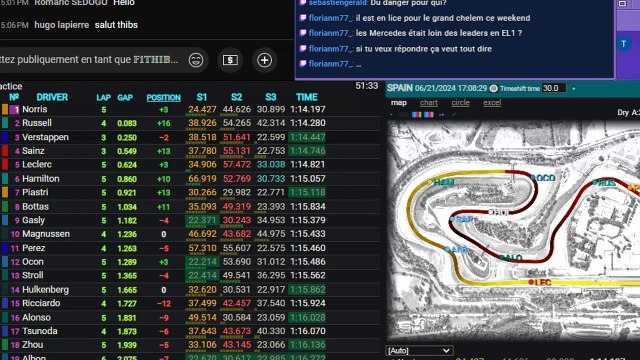The width and height of the screenshot is (640, 360).
Task: Select driver Sainz in the timing table
Action: pos(33,151)
